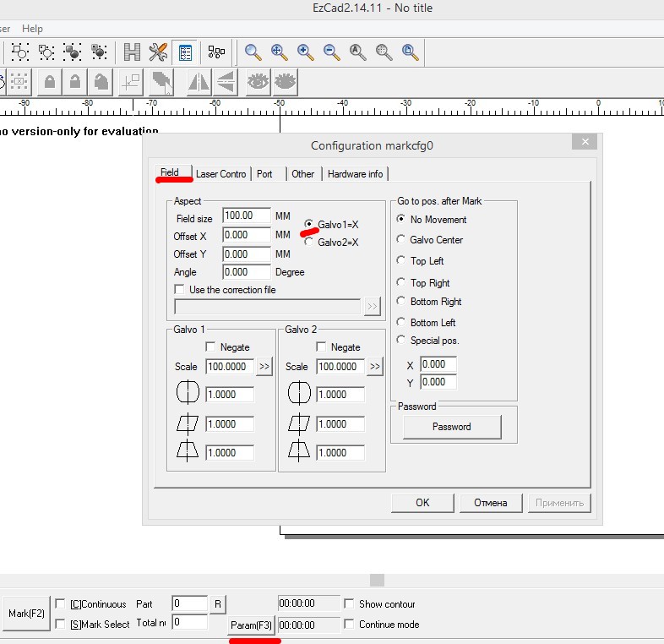The width and height of the screenshot is (664, 644).
Task: Choose Top Left radio option
Action: point(400,259)
